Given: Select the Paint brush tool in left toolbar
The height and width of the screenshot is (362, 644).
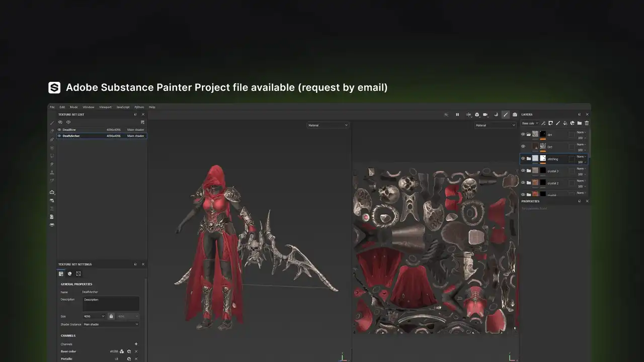Looking at the screenshot, I should [52, 123].
